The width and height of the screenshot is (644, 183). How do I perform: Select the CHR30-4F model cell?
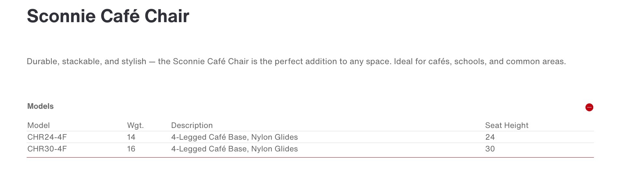tap(47, 149)
